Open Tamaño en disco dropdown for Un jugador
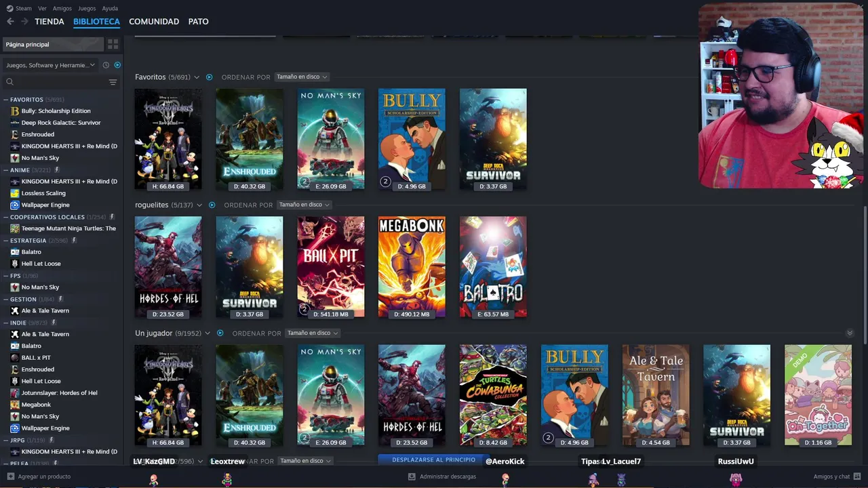Screen dimensions: 868x488 pyautogui.click(x=313, y=333)
